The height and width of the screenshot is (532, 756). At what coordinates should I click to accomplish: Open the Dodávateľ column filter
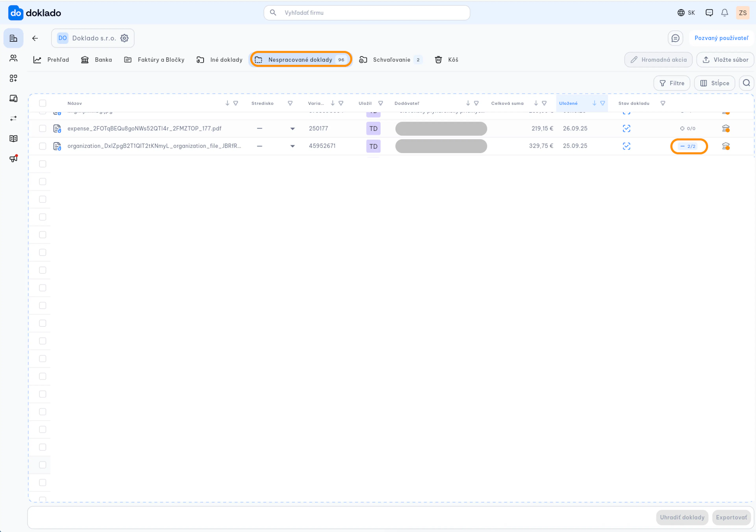click(x=476, y=103)
